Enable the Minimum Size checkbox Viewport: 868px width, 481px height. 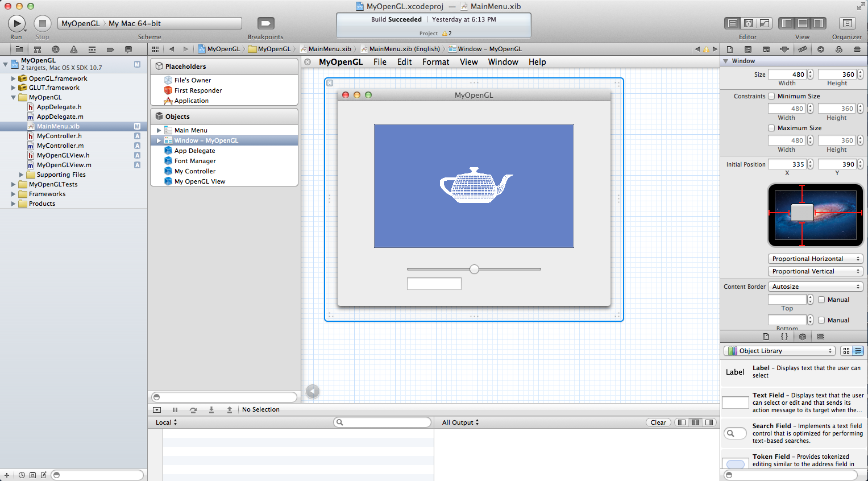point(771,96)
